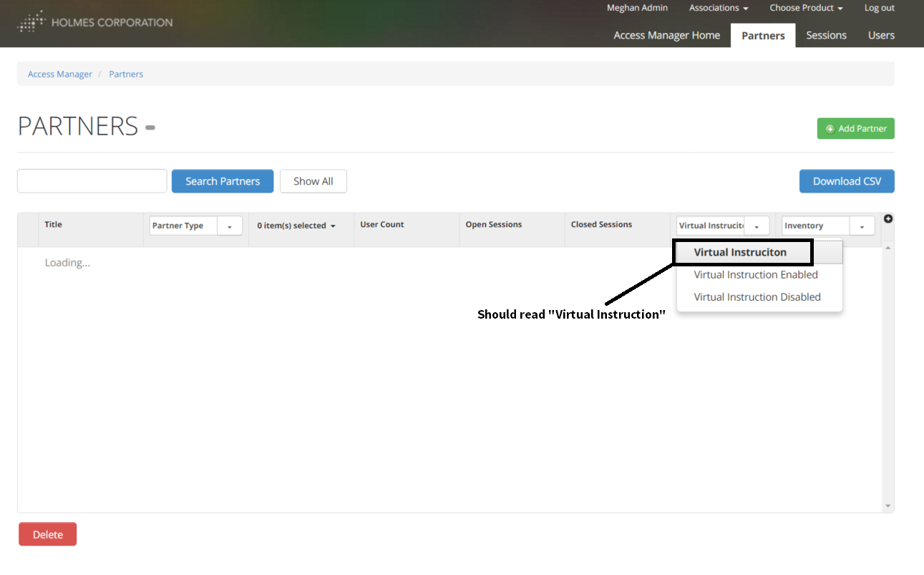Screen dimensions: 924x575
Task: Go to the Users tab
Action: 881,35
